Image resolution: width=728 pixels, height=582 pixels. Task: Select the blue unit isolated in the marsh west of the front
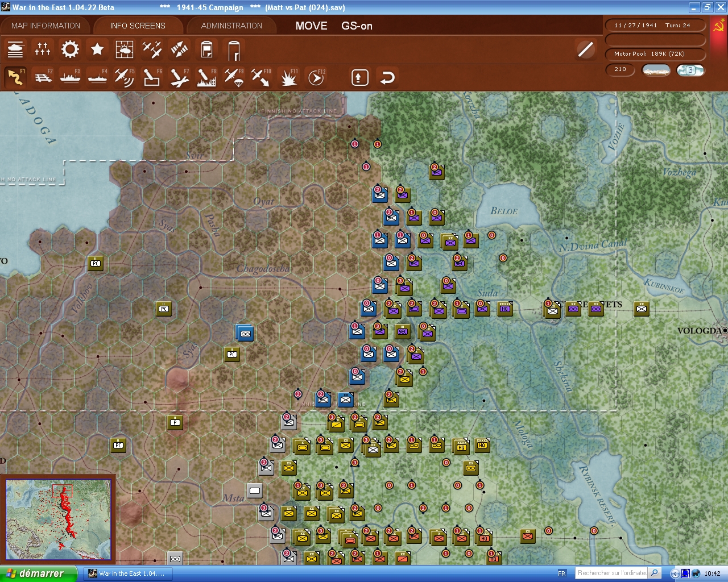coord(245,333)
